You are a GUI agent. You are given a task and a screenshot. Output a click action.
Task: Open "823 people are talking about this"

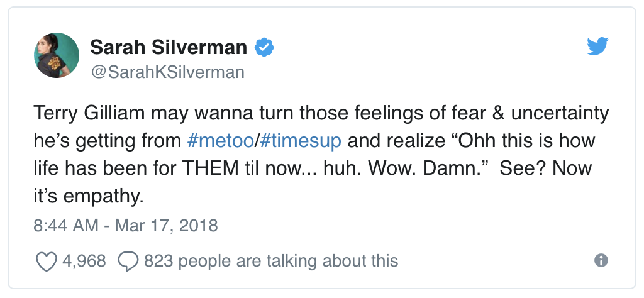point(270,260)
